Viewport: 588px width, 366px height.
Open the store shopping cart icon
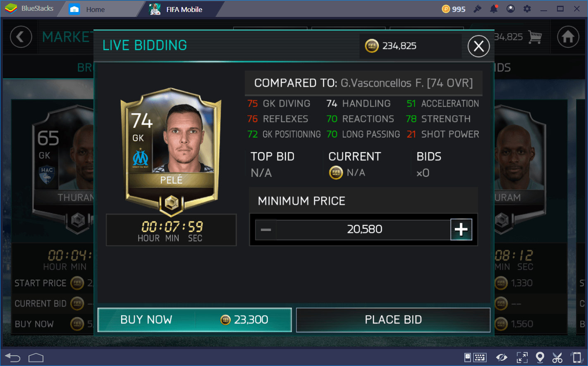(535, 37)
